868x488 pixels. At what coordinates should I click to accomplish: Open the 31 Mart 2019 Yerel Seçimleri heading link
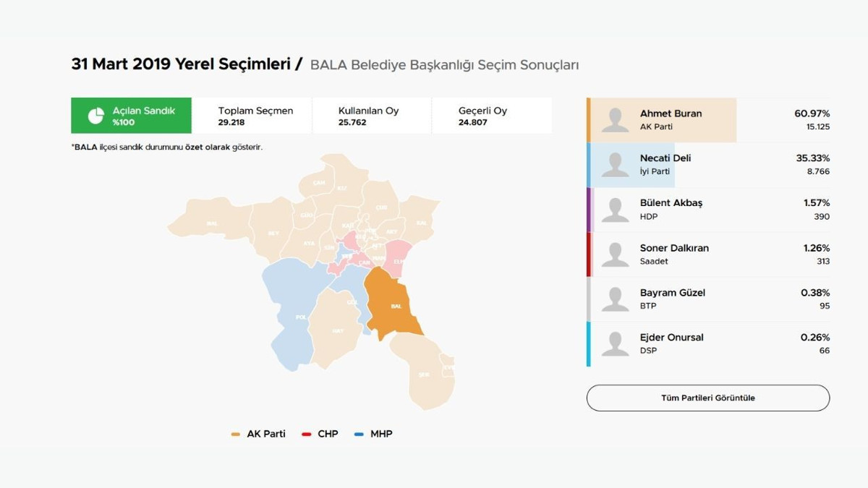[x=181, y=64]
